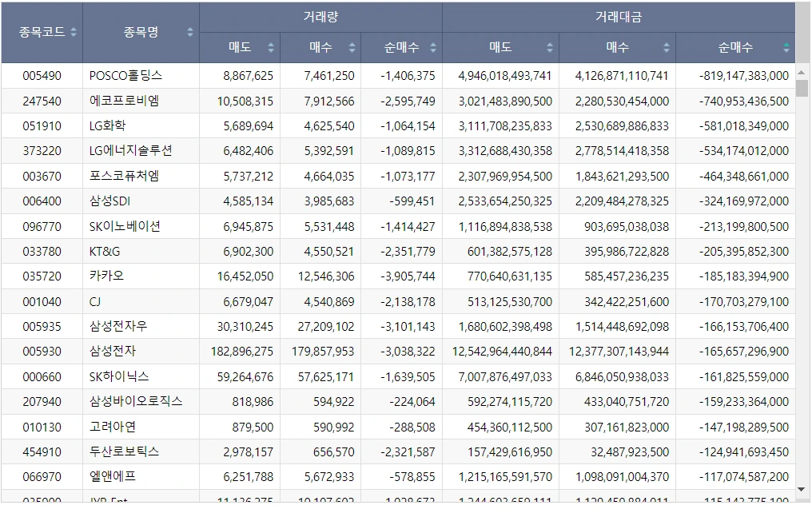This screenshot has height=509, width=812.
Task: Toggle the highlighted 거래대금 순매수 sort arrow
Action: tap(786, 48)
